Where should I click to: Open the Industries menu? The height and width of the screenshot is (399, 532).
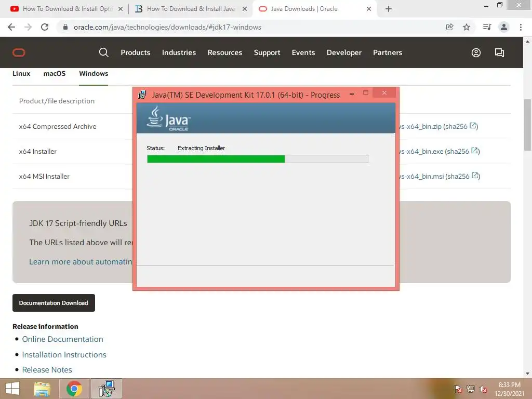click(x=179, y=52)
